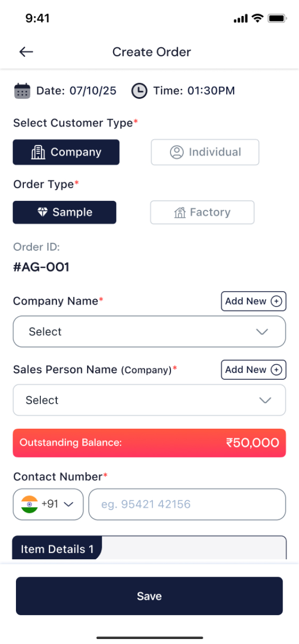Choose Factory order type
Image resolution: width=299 pixels, height=644 pixels.
[202, 212]
